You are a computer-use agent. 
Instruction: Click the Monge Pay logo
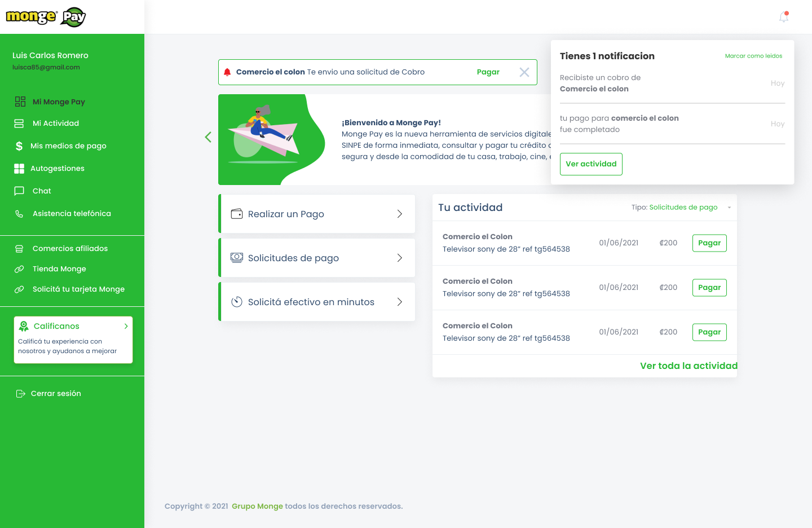coord(46,17)
